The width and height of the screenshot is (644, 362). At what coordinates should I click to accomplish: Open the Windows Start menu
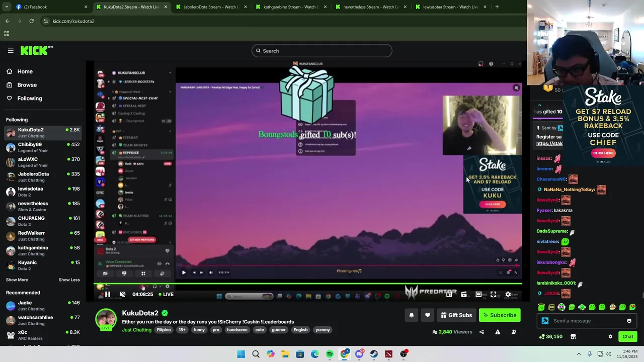point(241,354)
